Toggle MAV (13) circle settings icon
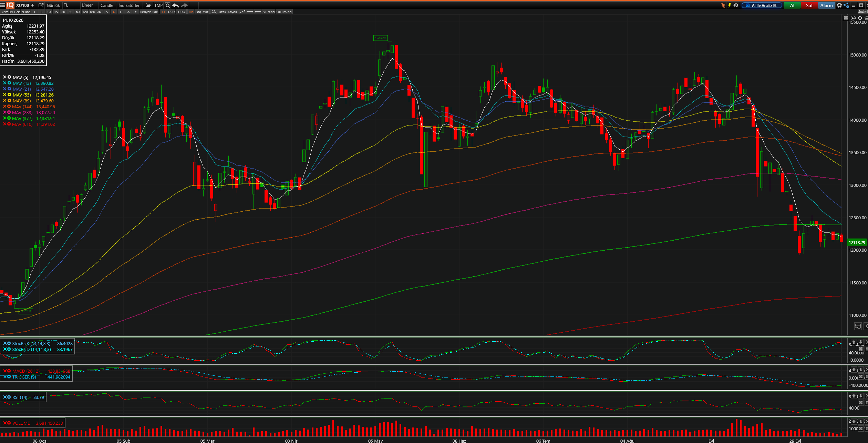This screenshot has height=443, width=868. point(9,83)
